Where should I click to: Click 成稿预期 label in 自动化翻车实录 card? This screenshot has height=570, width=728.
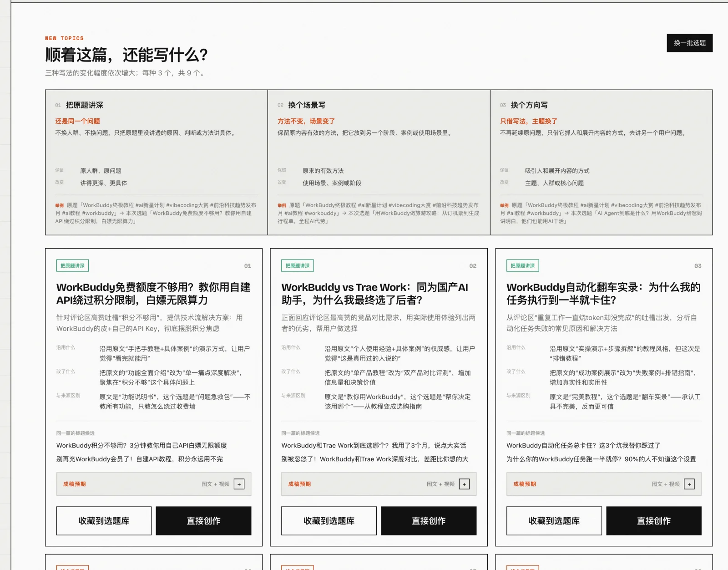pos(525,484)
